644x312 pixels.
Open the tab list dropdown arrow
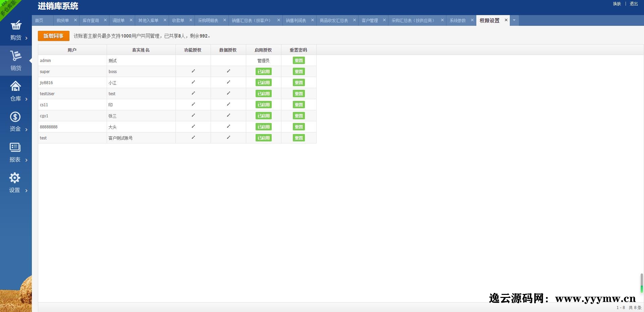click(514, 20)
